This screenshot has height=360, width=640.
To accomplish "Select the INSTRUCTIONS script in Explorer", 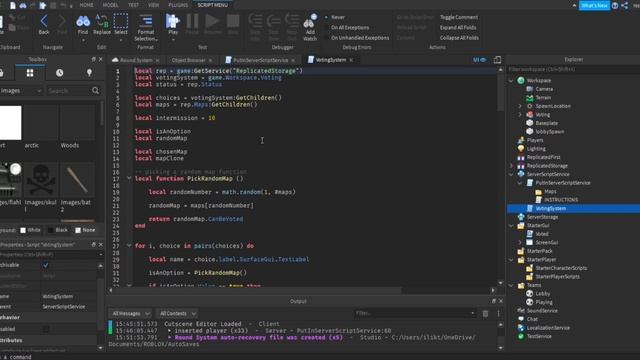I will click(x=560, y=200).
